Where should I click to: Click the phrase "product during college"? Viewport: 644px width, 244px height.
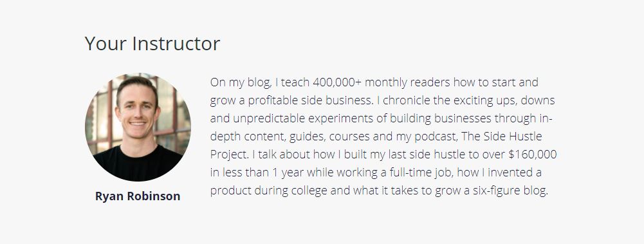[269, 191]
